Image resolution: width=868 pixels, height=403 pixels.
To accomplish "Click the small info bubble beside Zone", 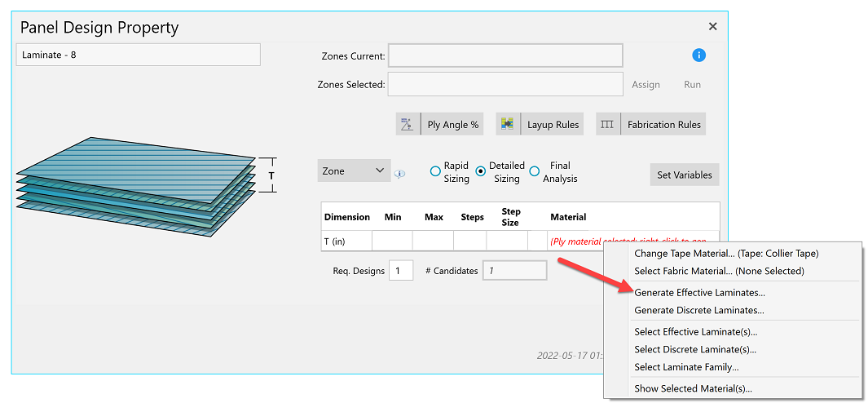I will (x=399, y=174).
